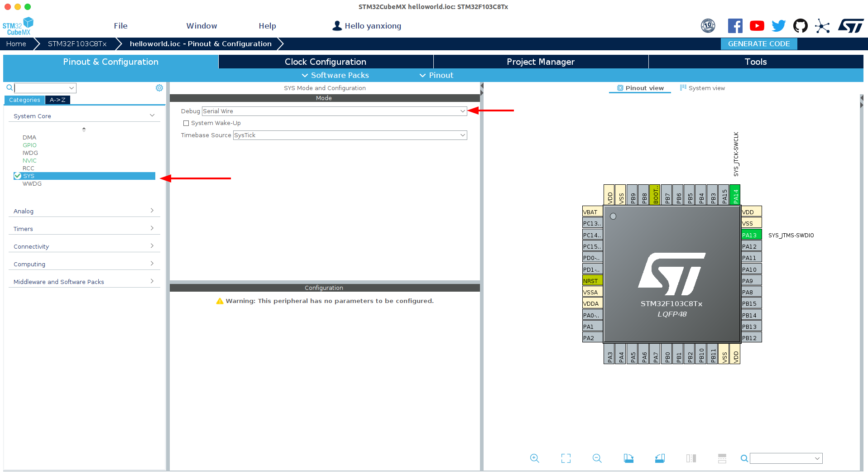Enable the System Wake-Up checkbox
The image size is (868, 476).
coord(186,123)
